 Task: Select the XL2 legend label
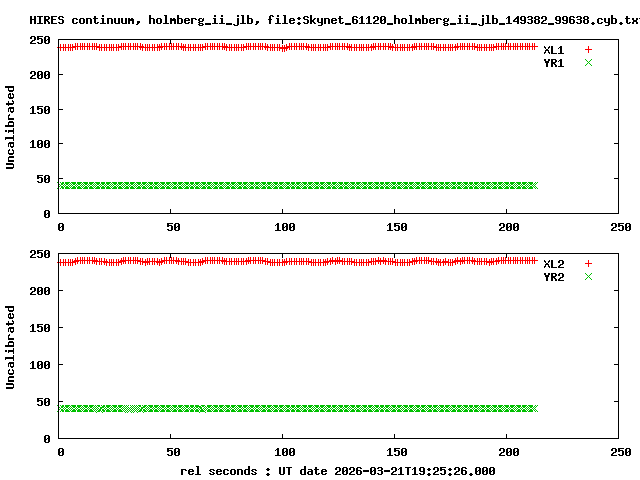point(553,264)
